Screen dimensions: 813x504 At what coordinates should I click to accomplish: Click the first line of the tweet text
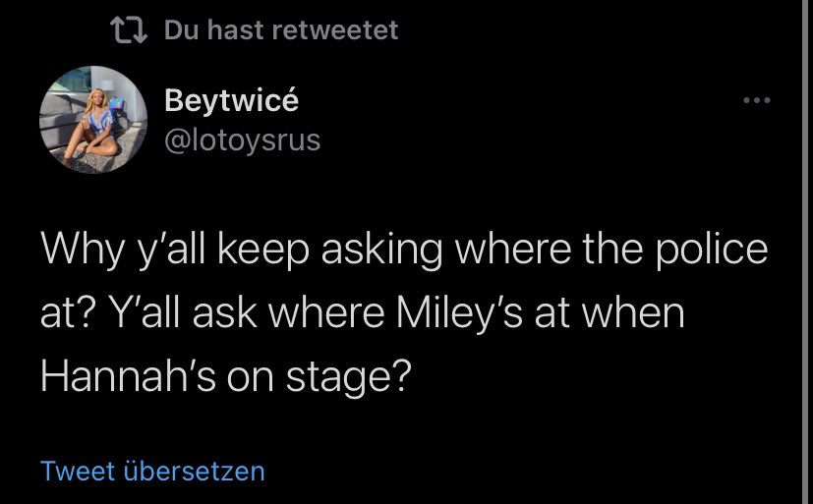(404, 251)
